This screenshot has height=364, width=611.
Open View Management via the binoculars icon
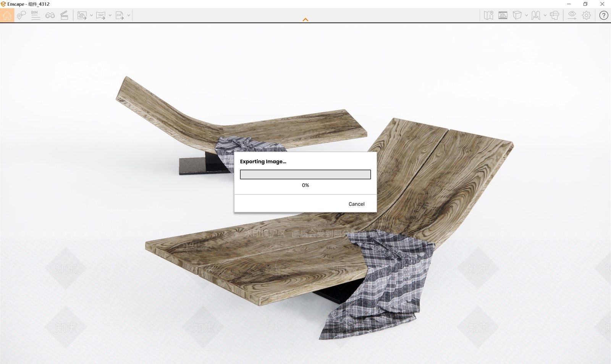[x=50, y=15]
